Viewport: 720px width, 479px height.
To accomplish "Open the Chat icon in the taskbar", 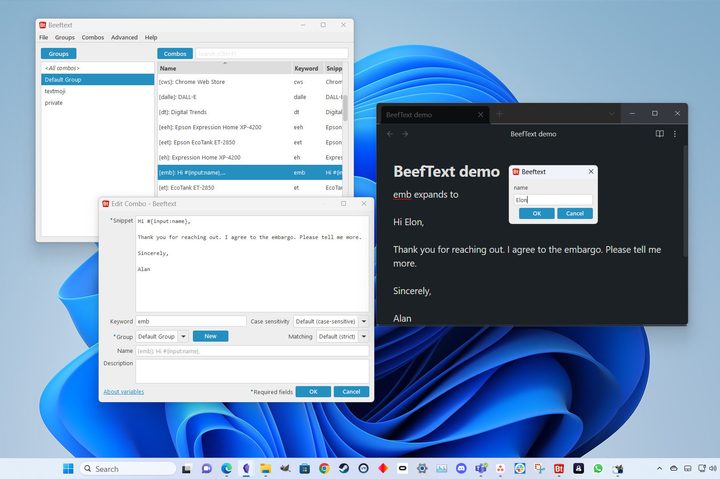I will coord(207,468).
